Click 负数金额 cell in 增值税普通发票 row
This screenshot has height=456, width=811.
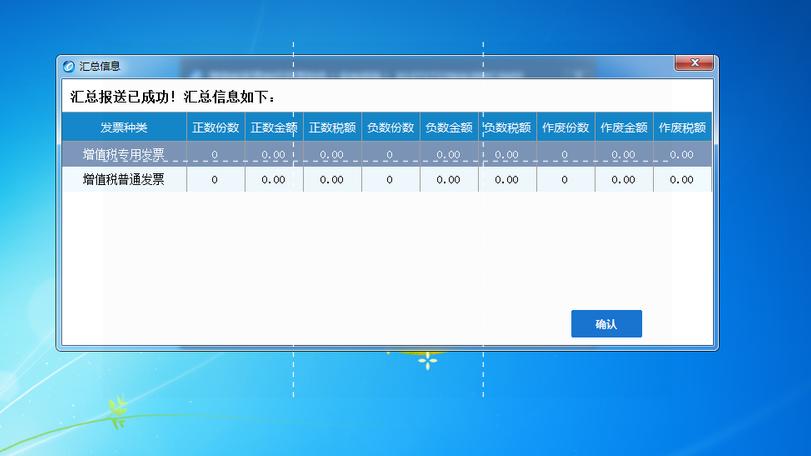(x=449, y=179)
